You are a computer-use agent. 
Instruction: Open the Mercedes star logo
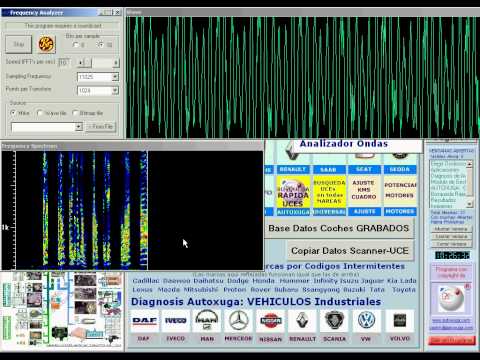pyautogui.click(x=238, y=321)
